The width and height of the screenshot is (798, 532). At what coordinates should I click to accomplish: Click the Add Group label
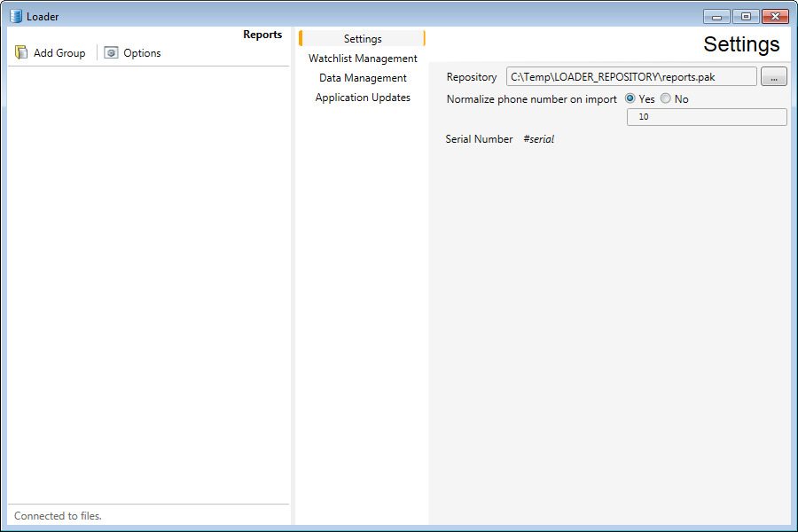click(59, 53)
